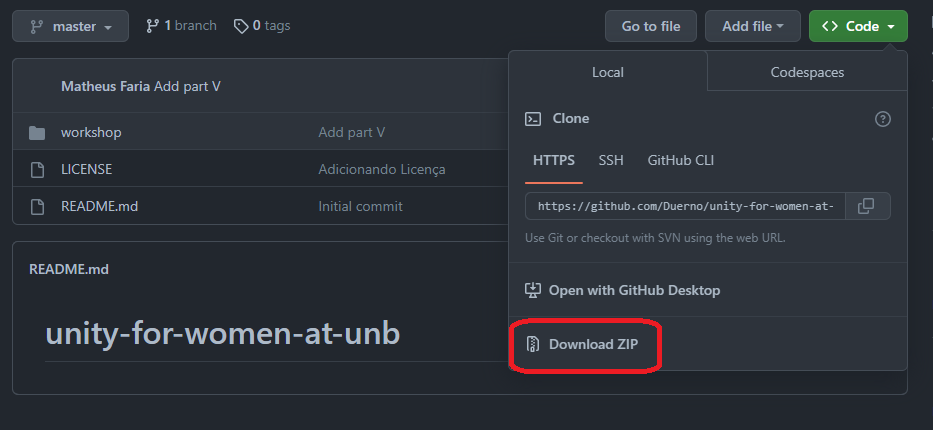
Task: Click the GitHub Desktop download icon
Action: coord(533,290)
